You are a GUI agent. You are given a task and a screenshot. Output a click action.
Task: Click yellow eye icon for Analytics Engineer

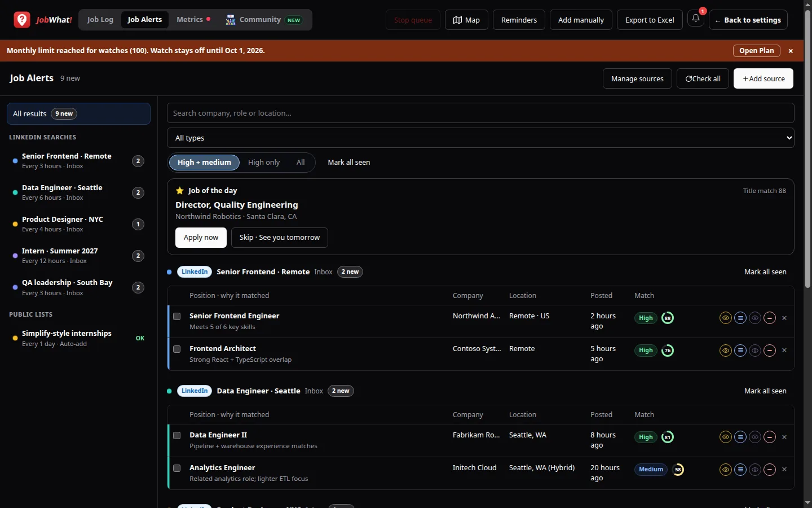(x=726, y=470)
